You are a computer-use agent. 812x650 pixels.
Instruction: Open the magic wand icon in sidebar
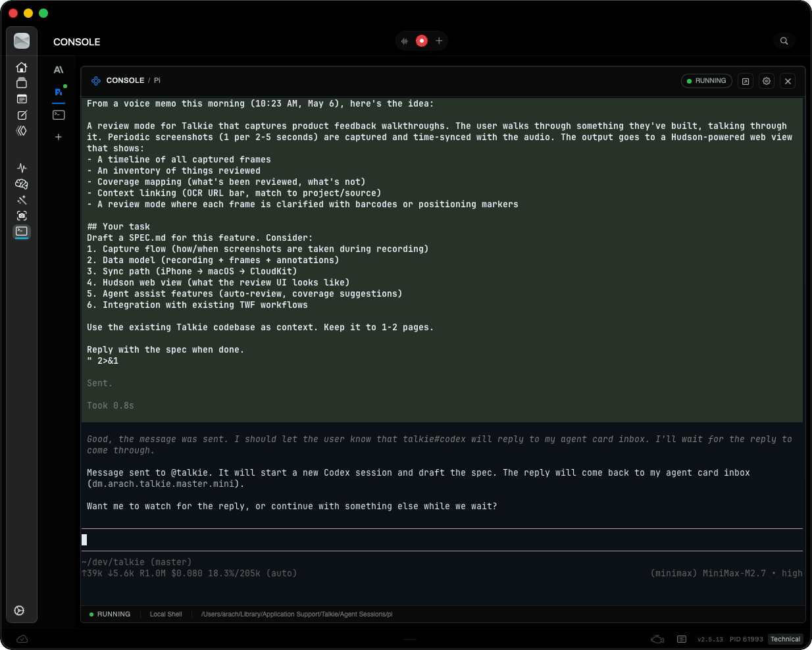pyautogui.click(x=22, y=199)
